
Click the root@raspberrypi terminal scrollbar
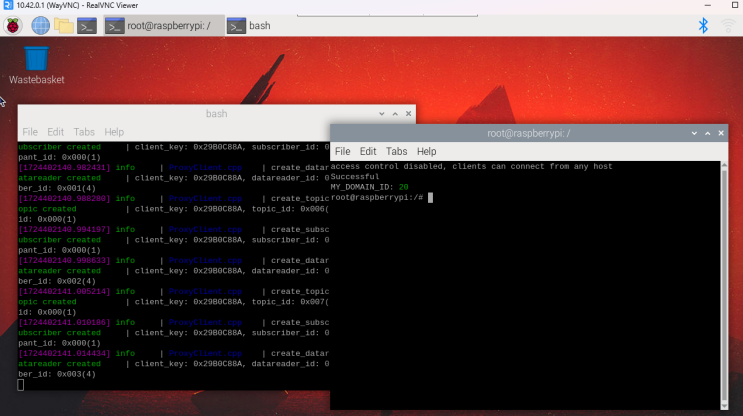724,285
